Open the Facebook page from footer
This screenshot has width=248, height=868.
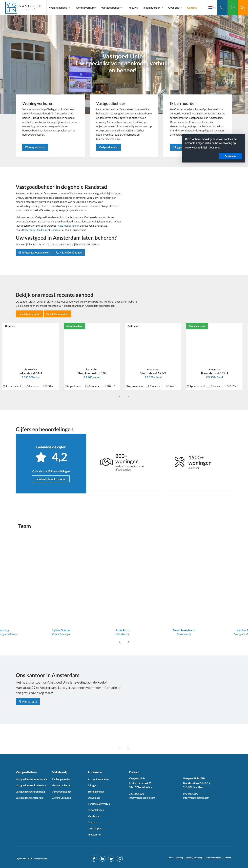(94, 858)
